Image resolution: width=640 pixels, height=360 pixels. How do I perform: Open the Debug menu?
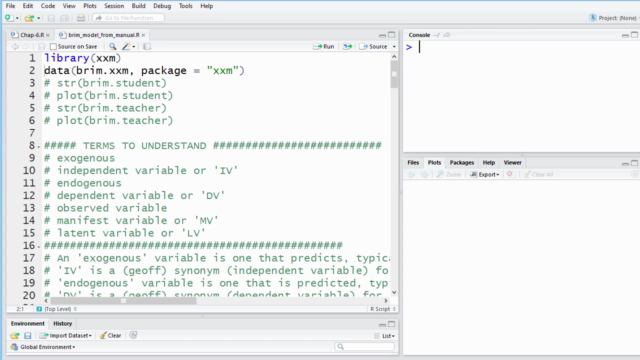[162, 6]
